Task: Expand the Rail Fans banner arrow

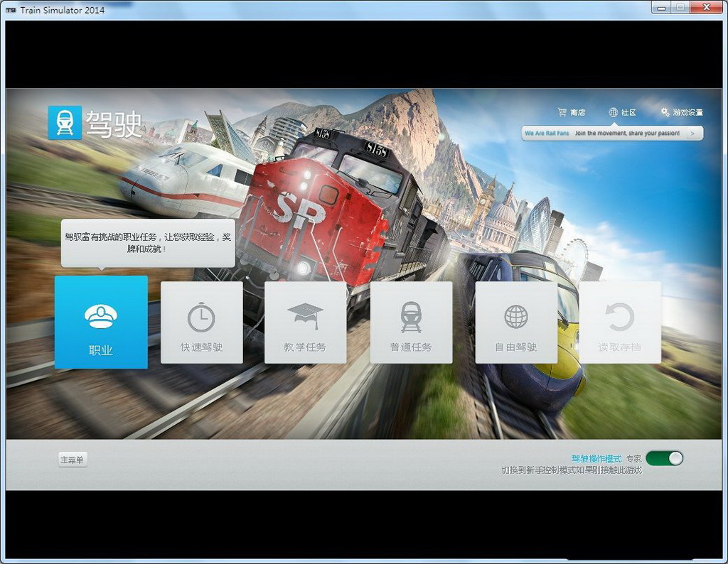Action: click(692, 133)
